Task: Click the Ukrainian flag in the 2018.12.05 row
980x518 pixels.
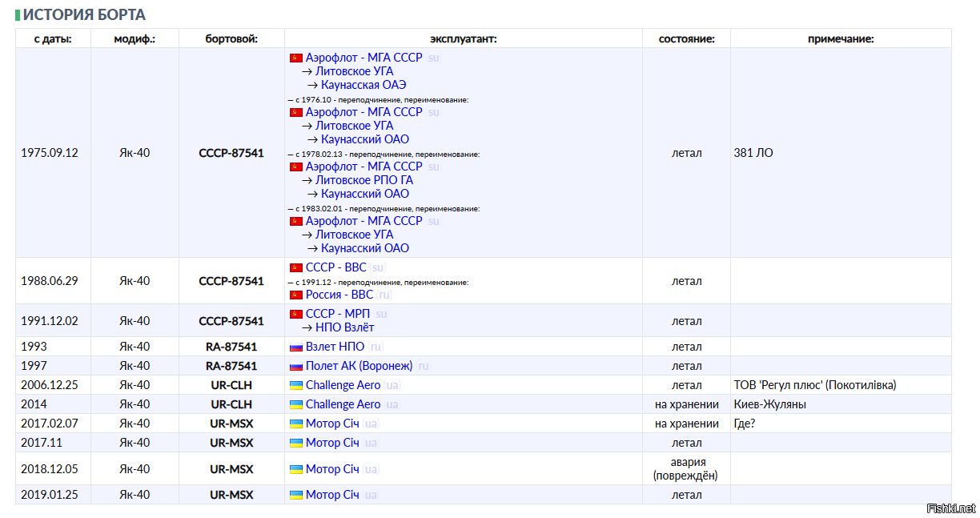Action: click(x=295, y=469)
